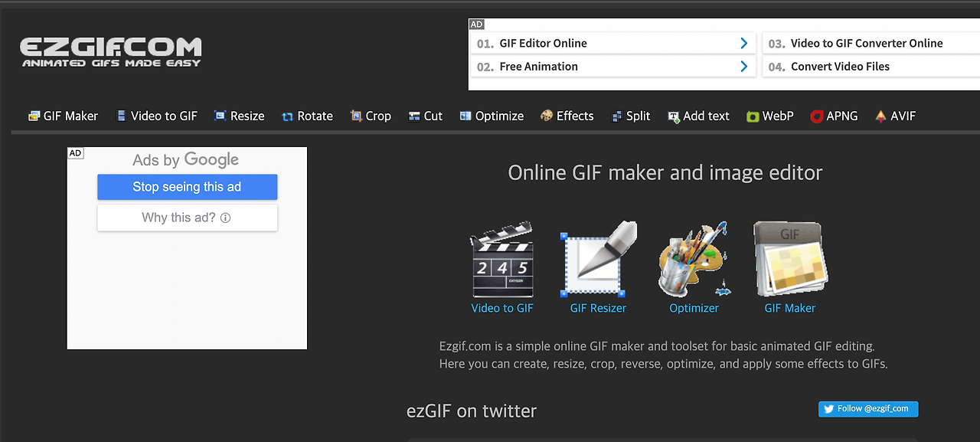Expand the arrow beside Free Animation

coord(743,67)
